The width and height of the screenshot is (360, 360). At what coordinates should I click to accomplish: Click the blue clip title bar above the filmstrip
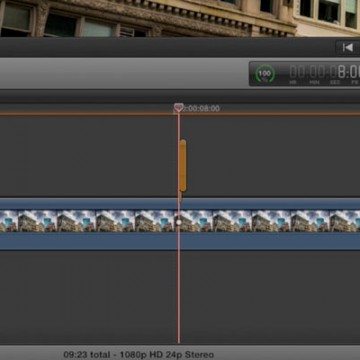[180, 204]
